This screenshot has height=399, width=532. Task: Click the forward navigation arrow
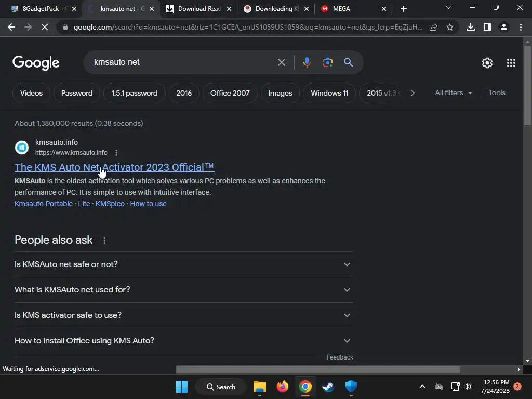[28, 27]
